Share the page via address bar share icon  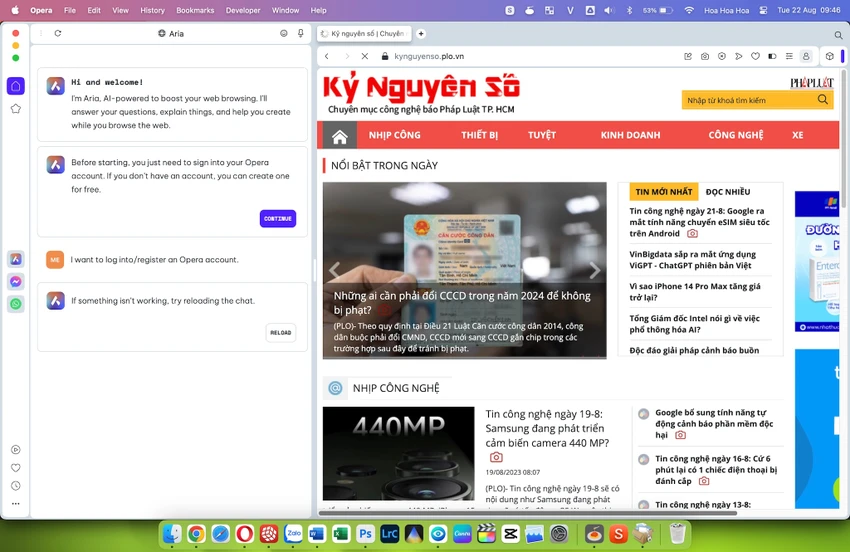688,56
